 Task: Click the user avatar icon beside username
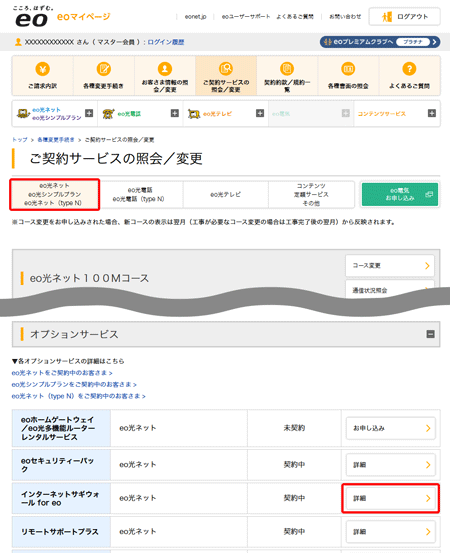18,42
